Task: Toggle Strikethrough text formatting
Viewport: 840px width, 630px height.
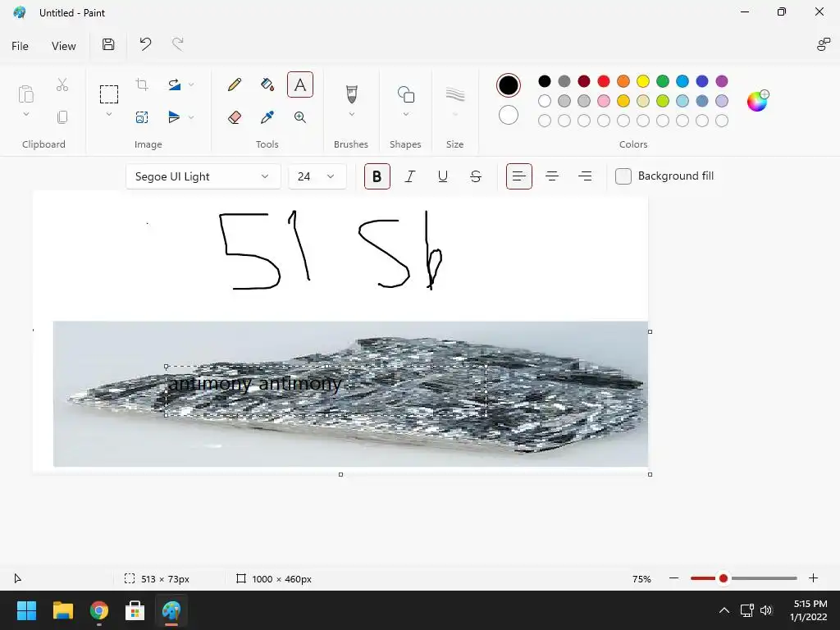Action: 476,176
